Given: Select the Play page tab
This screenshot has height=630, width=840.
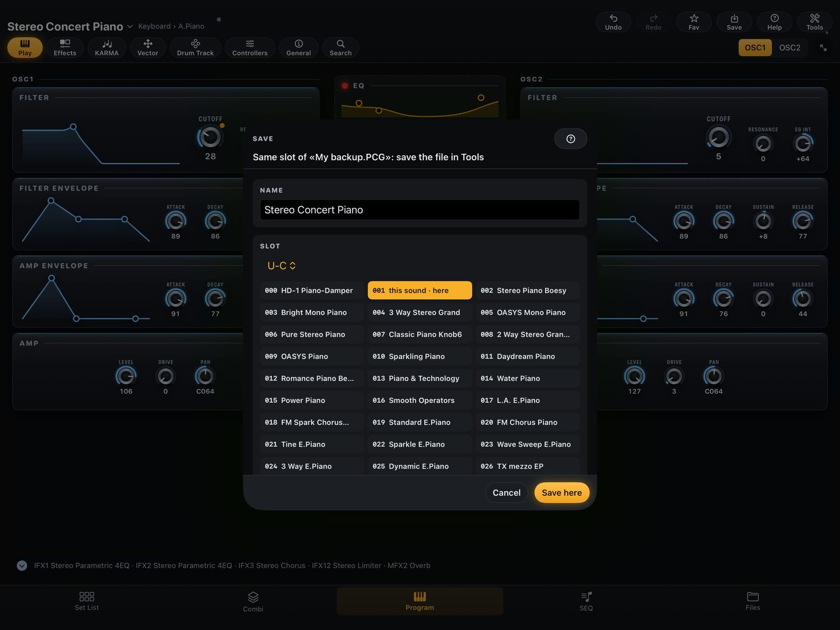Looking at the screenshot, I should tap(25, 47).
